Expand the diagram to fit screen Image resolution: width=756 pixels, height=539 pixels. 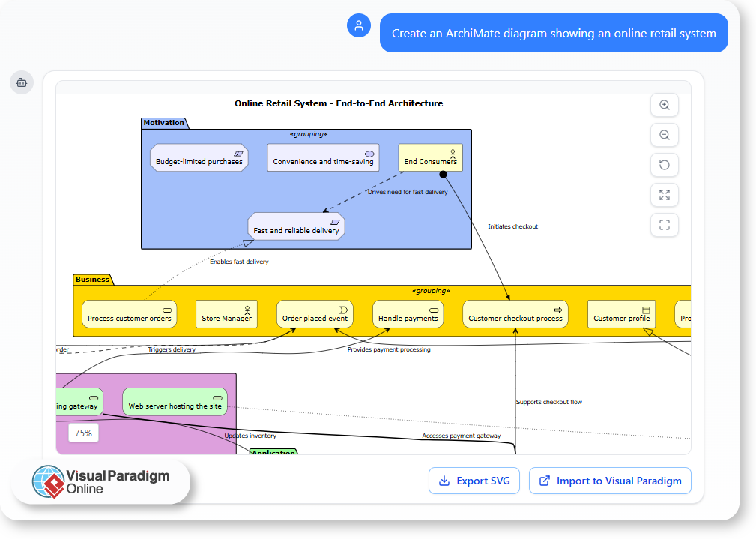pos(664,195)
